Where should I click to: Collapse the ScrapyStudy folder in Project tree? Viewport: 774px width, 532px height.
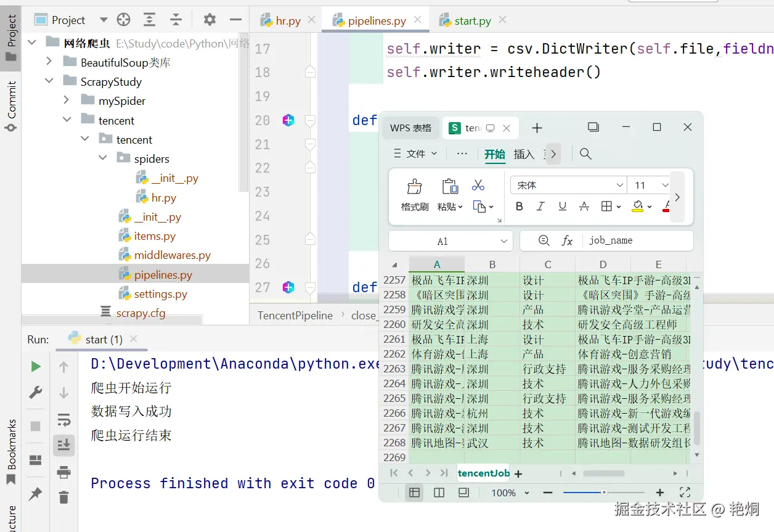pos(49,81)
